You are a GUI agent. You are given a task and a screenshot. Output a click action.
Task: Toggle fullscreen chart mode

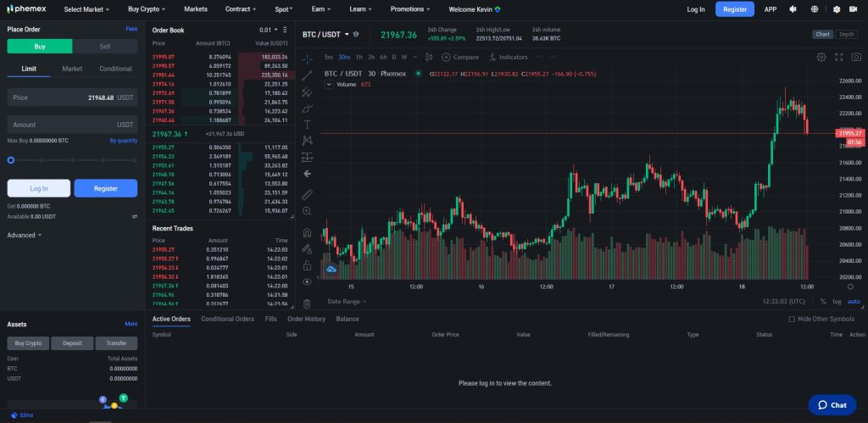point(838,57)
